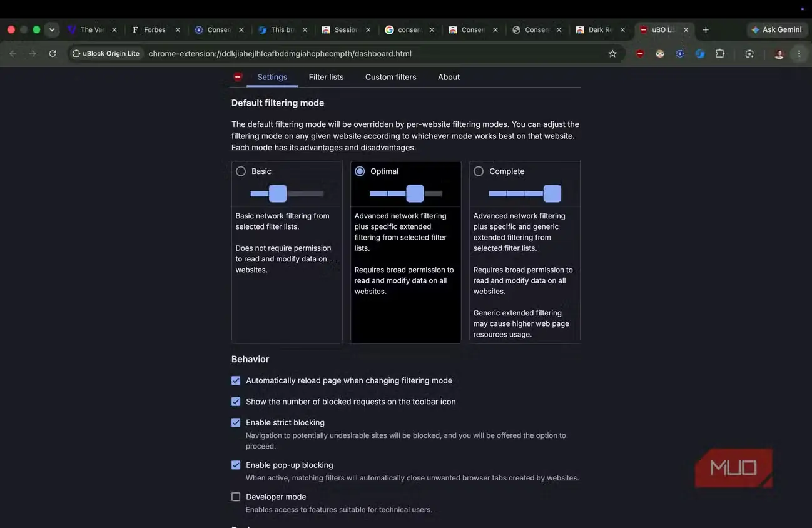The height and width of the screenshot is (528, 812).
Task: Bookmark this page with the star icon
Action: tap(612, 54)
